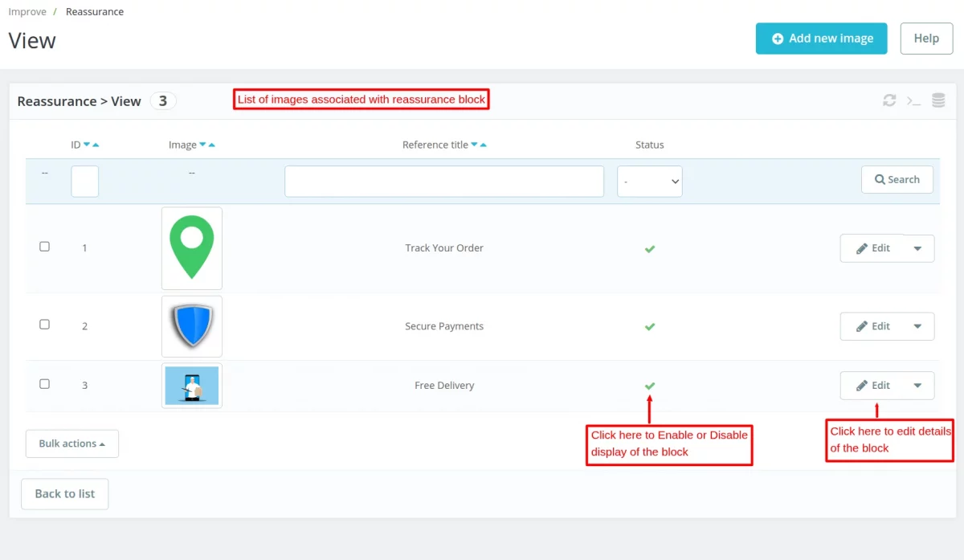Edit the Free Delivery image
Image resolution: width=964 pixels, height=560 pixels.
coord(872,386)
